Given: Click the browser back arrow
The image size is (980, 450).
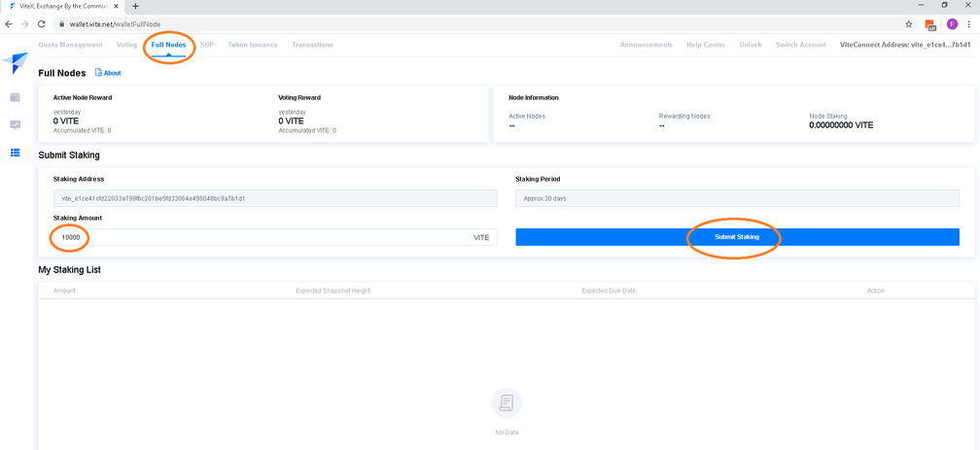Looking at the screenshot, I should point(9,23).
